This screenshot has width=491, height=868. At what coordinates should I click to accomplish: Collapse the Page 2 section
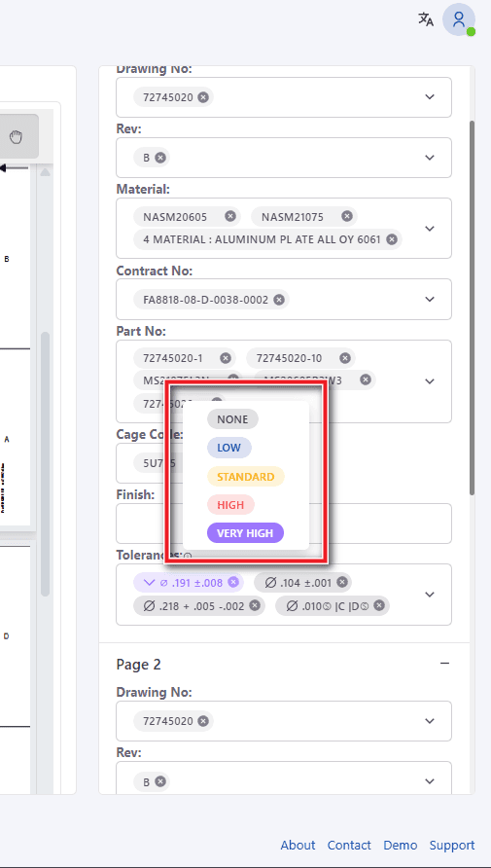coord(444,664)
